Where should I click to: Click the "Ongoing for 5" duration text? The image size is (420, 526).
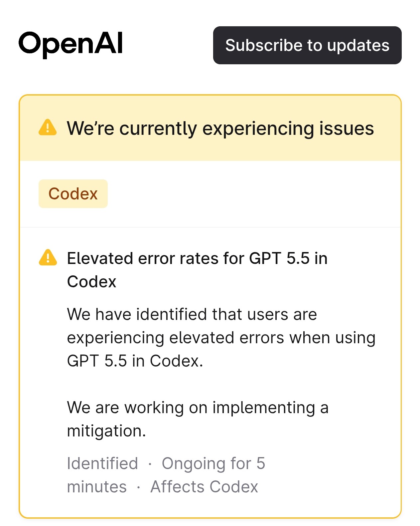(x=213, y=464)
